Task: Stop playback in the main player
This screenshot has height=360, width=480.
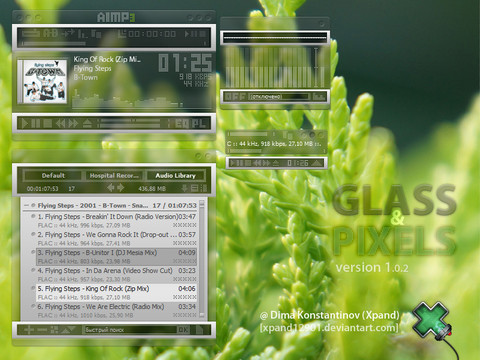Action: [47, 124]
